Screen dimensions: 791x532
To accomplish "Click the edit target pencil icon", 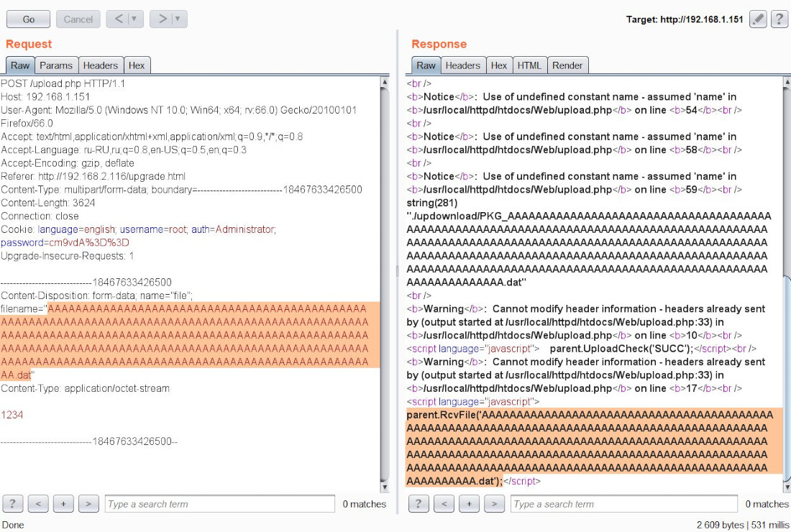I will coord(758,19).
